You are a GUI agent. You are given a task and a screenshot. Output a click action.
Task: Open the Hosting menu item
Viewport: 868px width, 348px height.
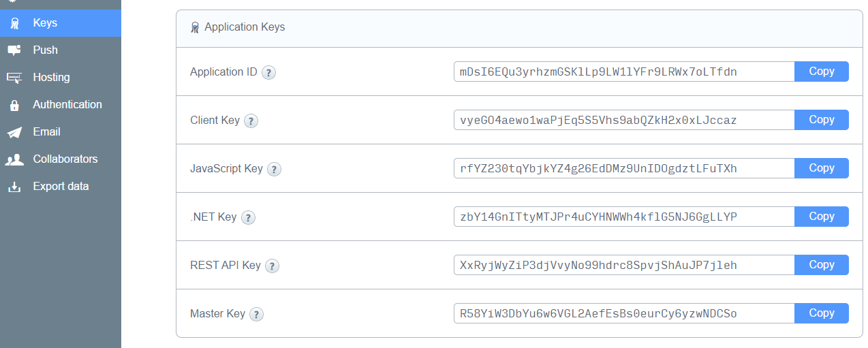pos(51,78)
